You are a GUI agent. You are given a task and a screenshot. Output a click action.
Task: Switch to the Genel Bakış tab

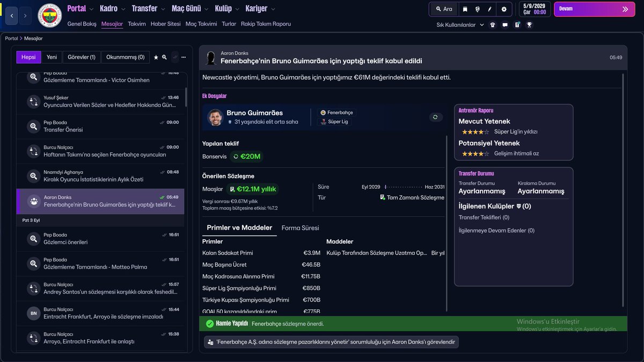click(x=82, y=24)
